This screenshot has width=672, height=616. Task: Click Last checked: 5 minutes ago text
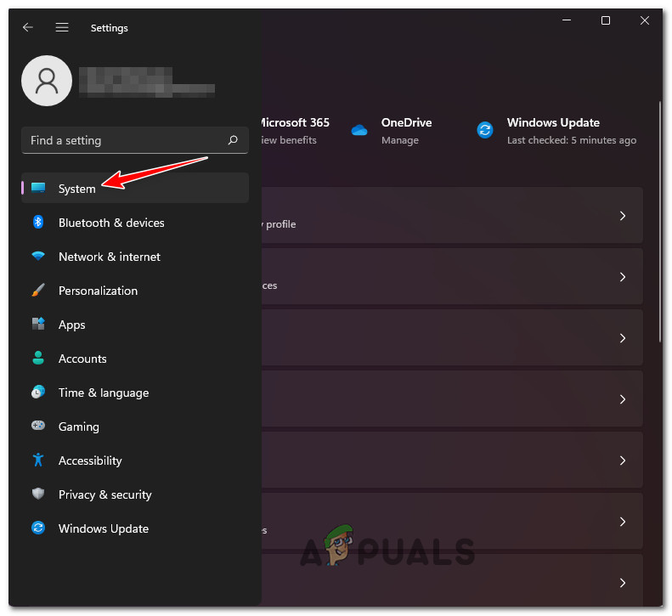click(x=572, y=140)
